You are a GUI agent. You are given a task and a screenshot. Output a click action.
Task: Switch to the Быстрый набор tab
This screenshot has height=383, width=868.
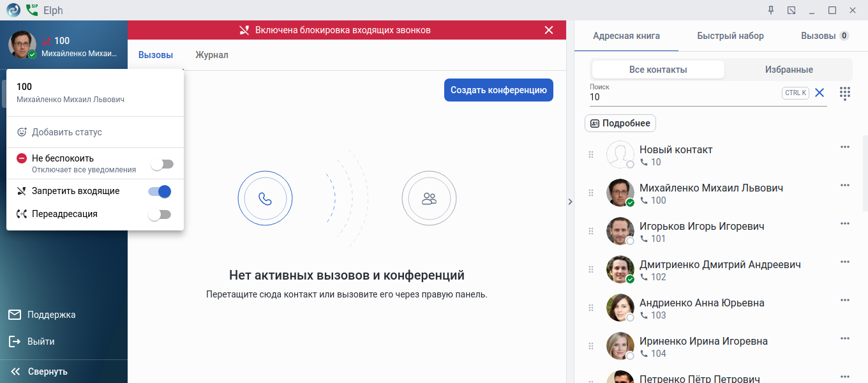730,36
